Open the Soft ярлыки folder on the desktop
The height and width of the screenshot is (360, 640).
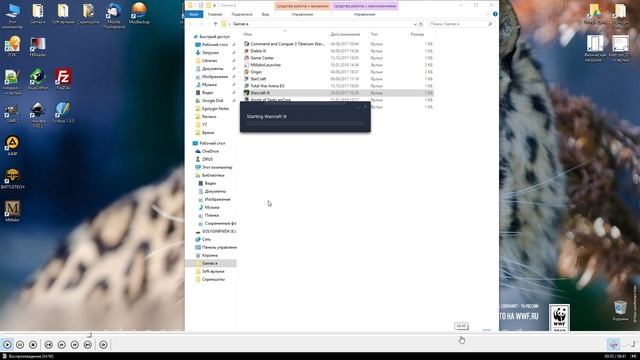click(63, 13)
